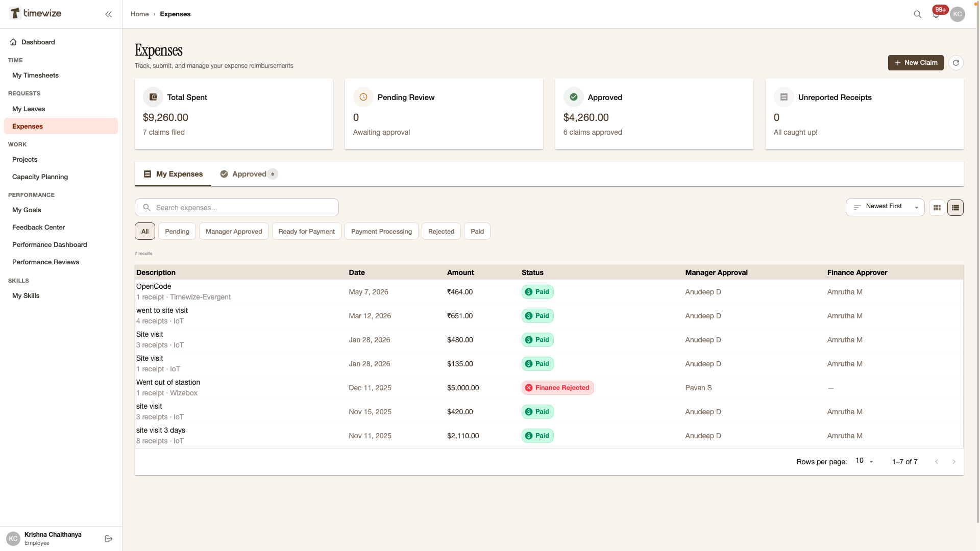This screenshot has height=551, width=980.
Task: Click the KC avatar in sidebar footer
Action: [13, 539]
